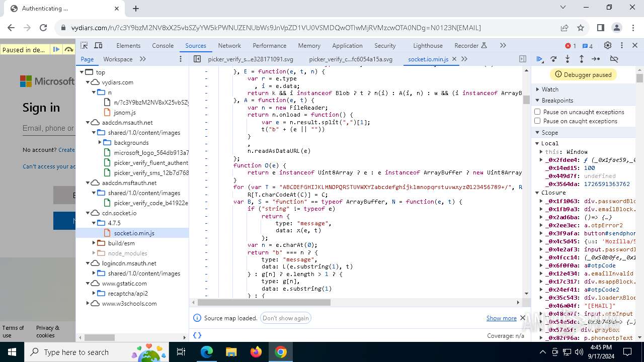
Task: Click the pretty print braces icon
Action: (x=197, y=335)
